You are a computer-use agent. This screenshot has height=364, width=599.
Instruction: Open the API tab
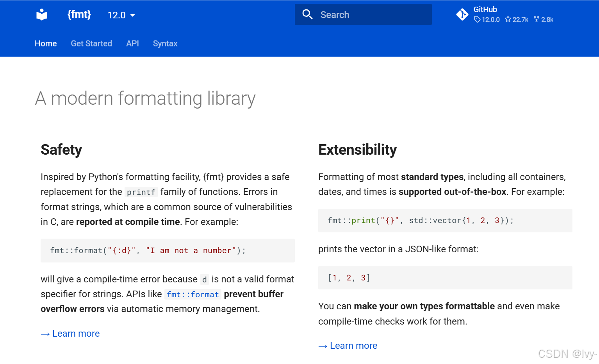[x=132, y=43]
